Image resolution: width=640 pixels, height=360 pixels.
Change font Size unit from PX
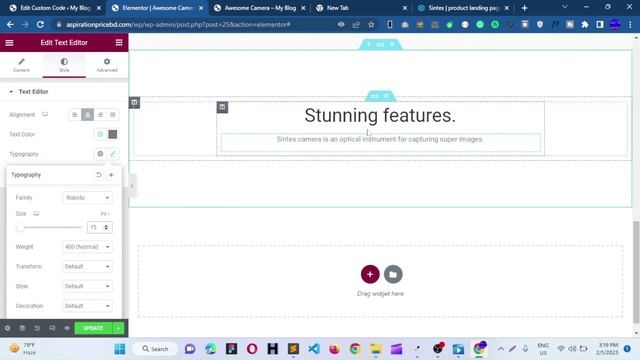[105, 214]
